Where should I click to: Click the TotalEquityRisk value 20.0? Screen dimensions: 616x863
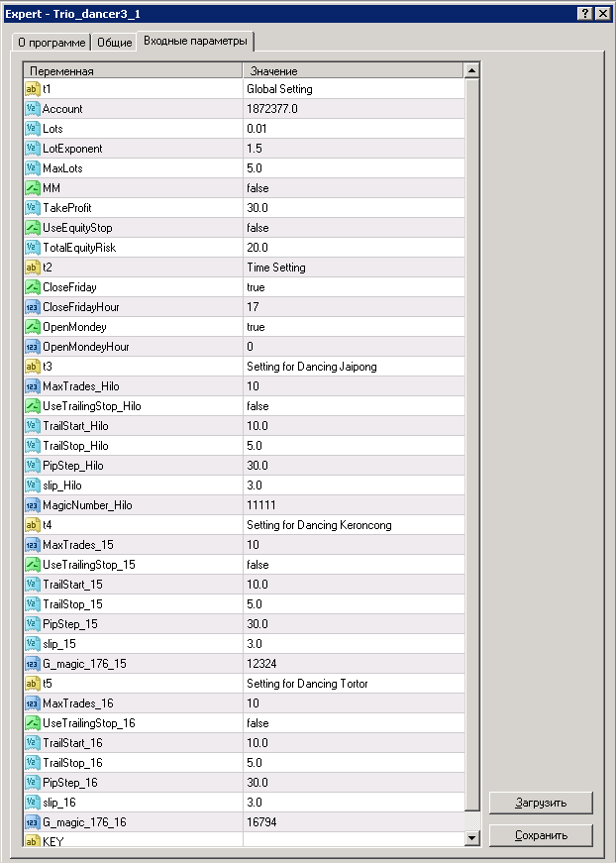pyautogui.click(x=257, y=248)
